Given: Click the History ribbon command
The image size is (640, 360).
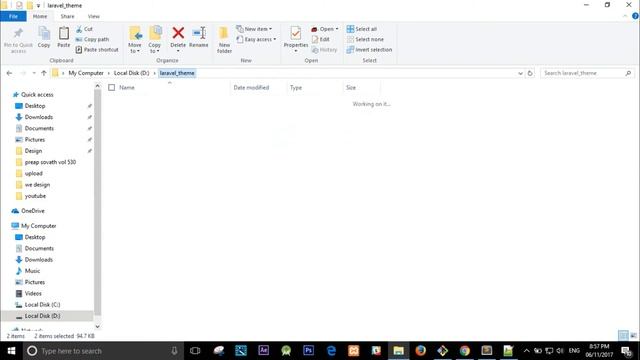Looking at the screenshot, I should click(x=324, y=49).
